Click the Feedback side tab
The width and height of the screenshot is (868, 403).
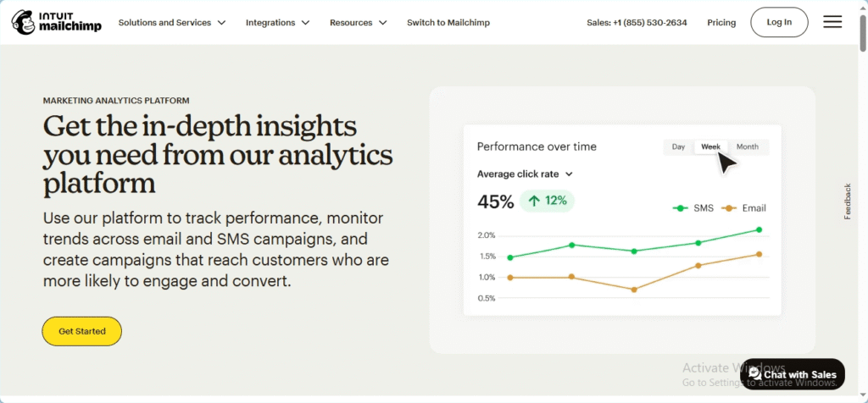pyautogui.click(x=848, y=201)
